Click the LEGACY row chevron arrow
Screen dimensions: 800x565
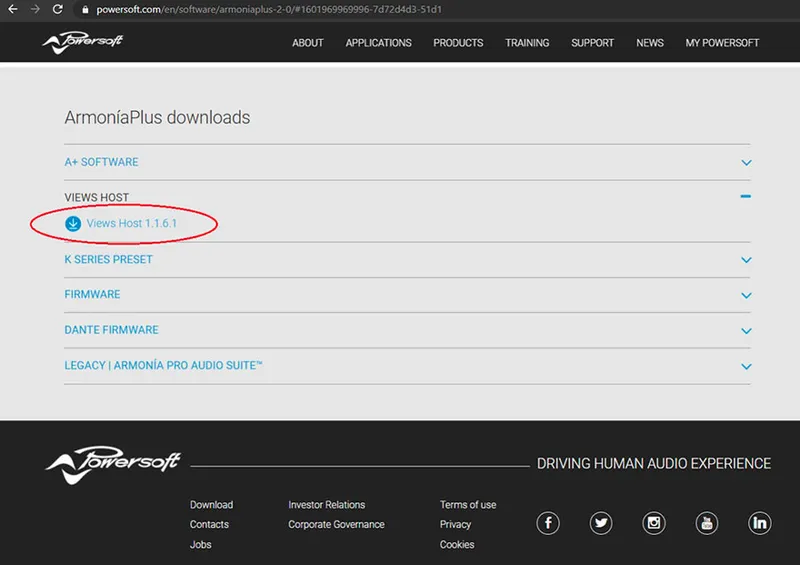[746, 366]
